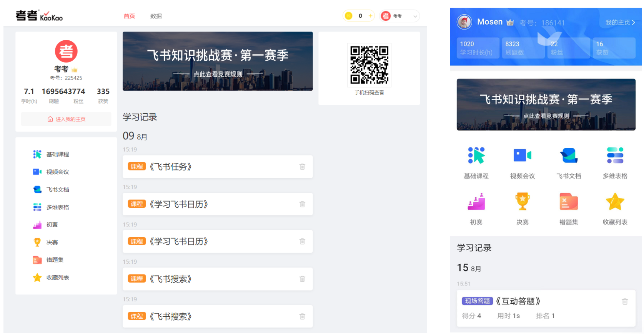Image resolution: width=644 pixels, height=334 pixels.
Task: Open the 《飞书任务》 study record
Action: [218, 167]
